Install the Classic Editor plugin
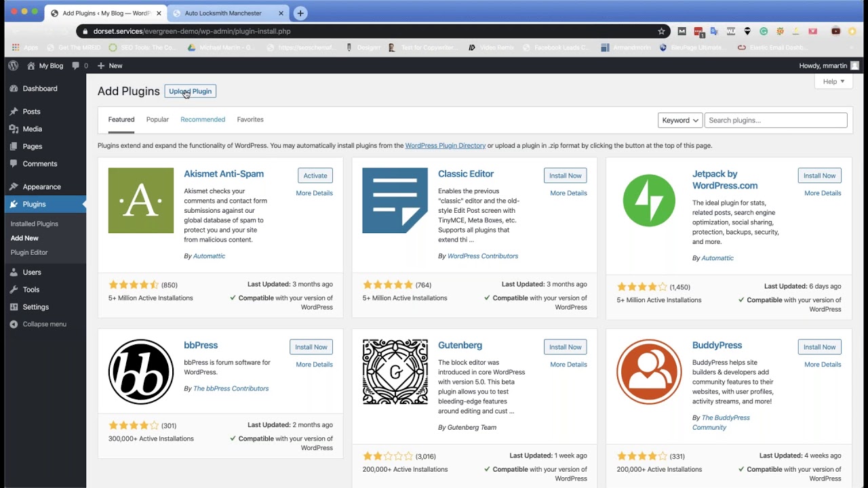 [x=565, y=176]
